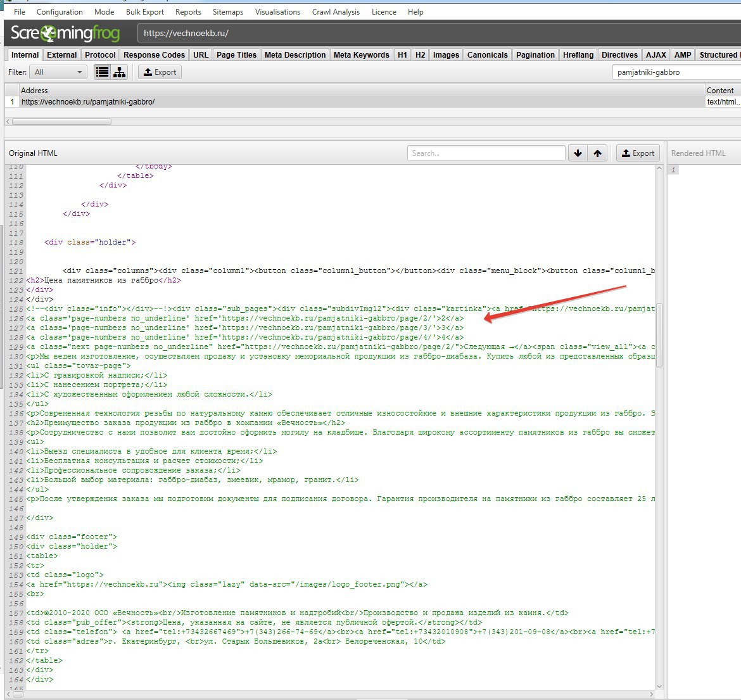
Task: Click the td class="adres" line 160
Action: click(x=236, y=641)
